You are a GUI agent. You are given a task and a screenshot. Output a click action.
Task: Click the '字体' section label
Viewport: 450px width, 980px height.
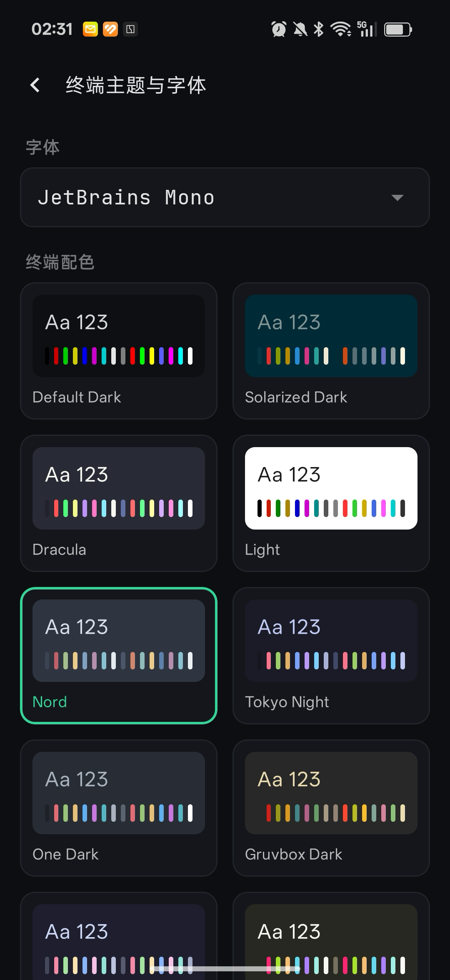click(42, 147)
